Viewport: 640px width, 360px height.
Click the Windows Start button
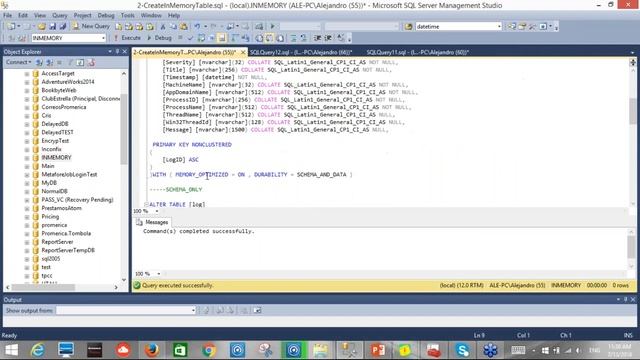pos(11,350)
